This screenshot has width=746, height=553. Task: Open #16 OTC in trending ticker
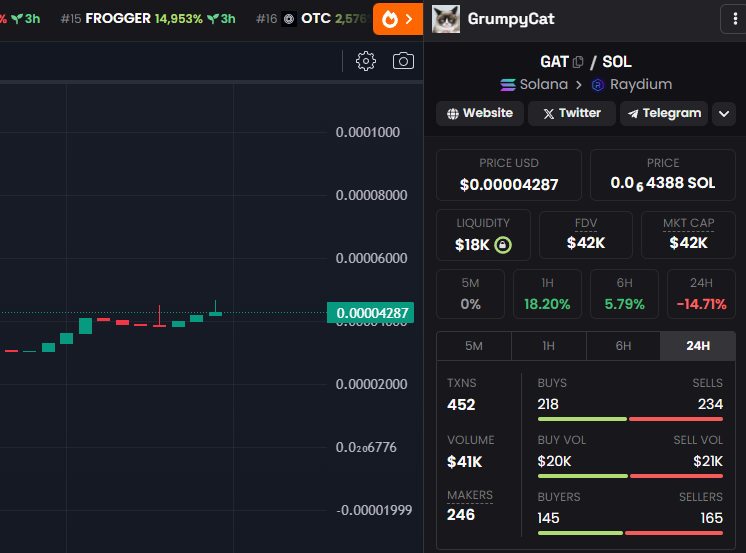click(312, 19)
